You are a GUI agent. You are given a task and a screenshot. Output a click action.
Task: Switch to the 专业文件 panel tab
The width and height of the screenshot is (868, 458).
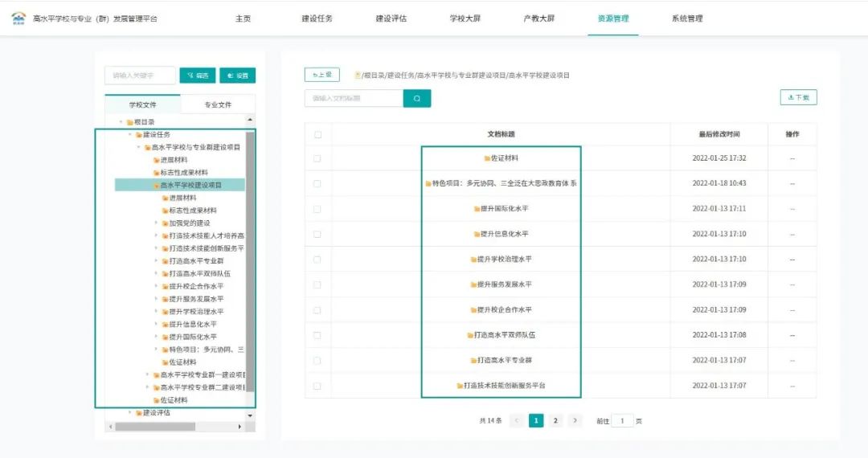click(218, 104)
